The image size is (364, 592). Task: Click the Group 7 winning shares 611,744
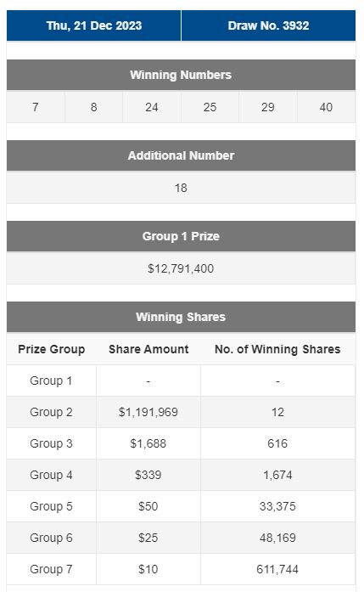[277, 569]
